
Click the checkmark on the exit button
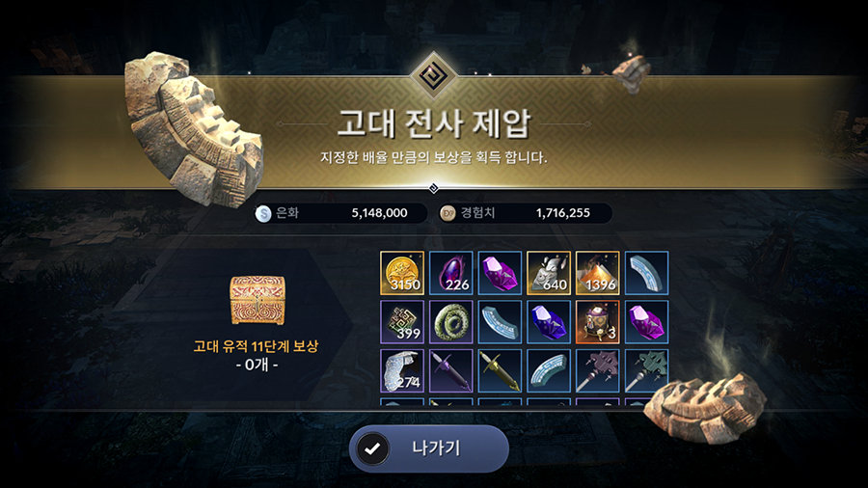tap(372, 448)
